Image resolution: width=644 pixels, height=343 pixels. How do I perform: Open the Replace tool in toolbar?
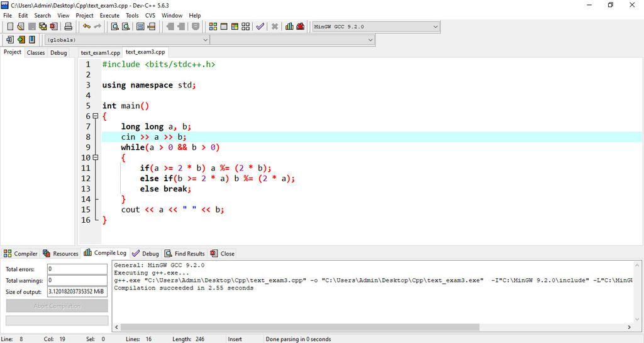pos(126,26)
